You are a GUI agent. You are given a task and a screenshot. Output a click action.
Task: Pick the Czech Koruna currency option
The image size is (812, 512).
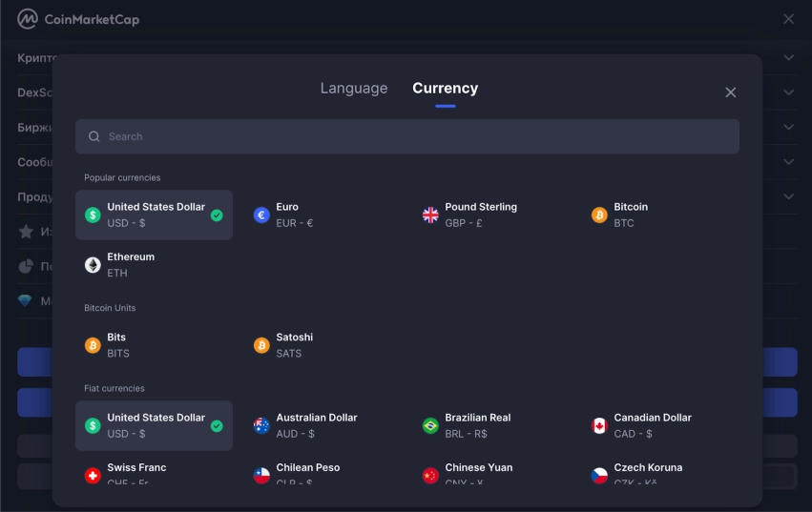tap(647, 473)
